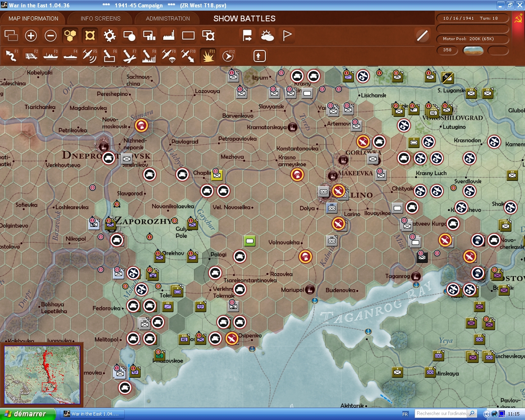Image resolution: width=525 pixels, height=420 pixels.
Task: Click the Melitopol town label
Action: coord(106,340)
